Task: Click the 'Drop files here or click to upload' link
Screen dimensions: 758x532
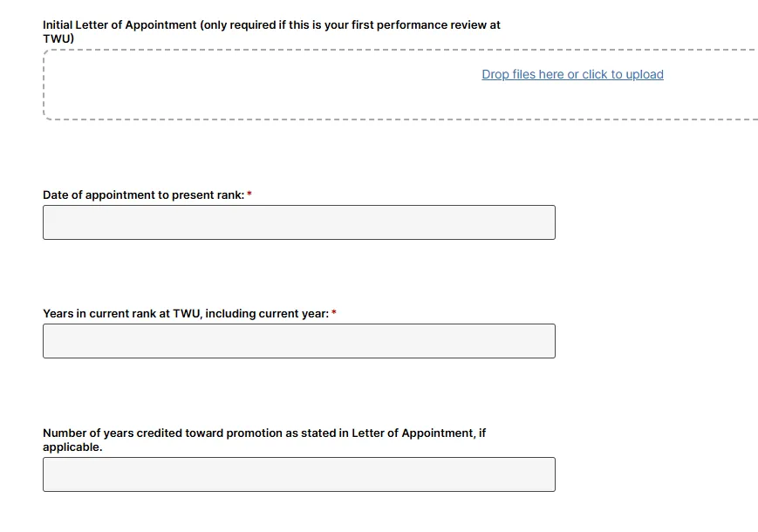Action: (x=572, y=74)
